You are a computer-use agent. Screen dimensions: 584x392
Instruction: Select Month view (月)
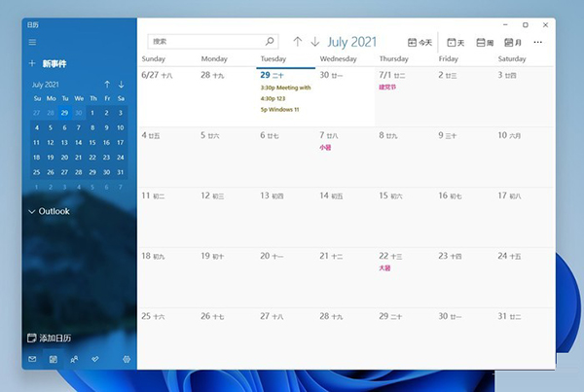pos(512,42)
